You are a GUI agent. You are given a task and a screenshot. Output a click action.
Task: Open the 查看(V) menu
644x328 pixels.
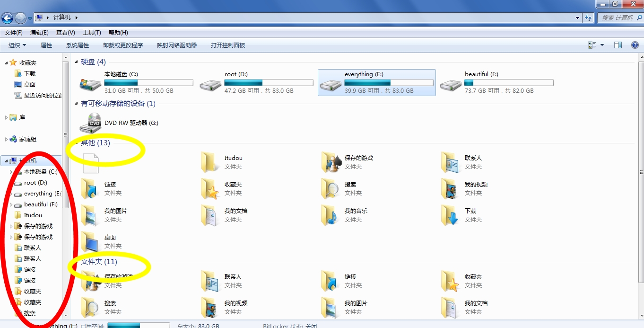(65, 33)
